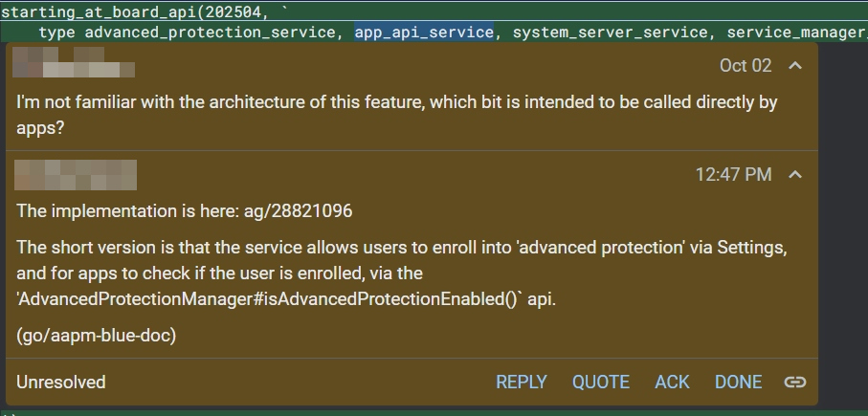
Task: Mark the thread as DONE
Action: [738, 383]
